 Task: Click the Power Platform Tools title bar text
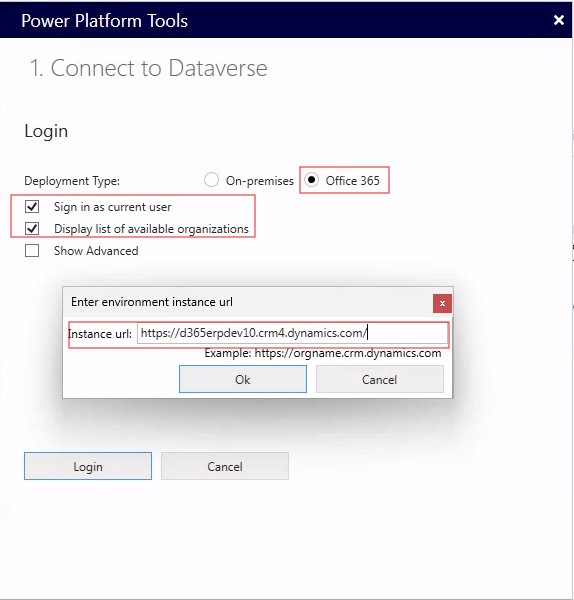click(104, 20)
